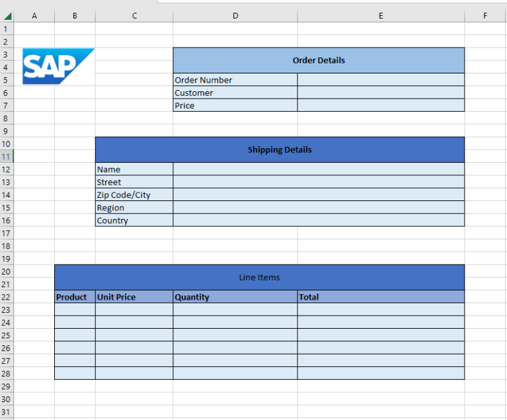Select column D header
This screenshot has height=420, width=507.
[x=235, y=16]
